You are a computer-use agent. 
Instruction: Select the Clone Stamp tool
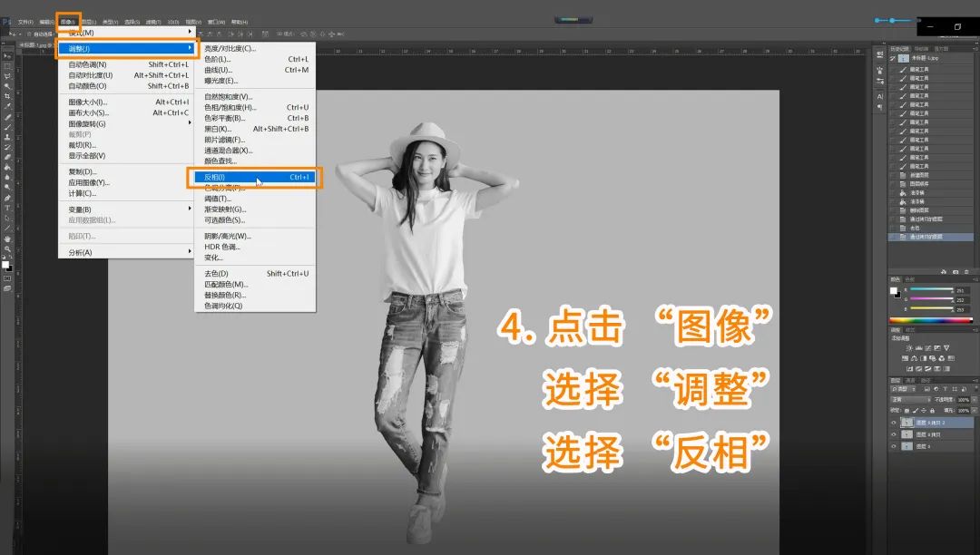7,137
